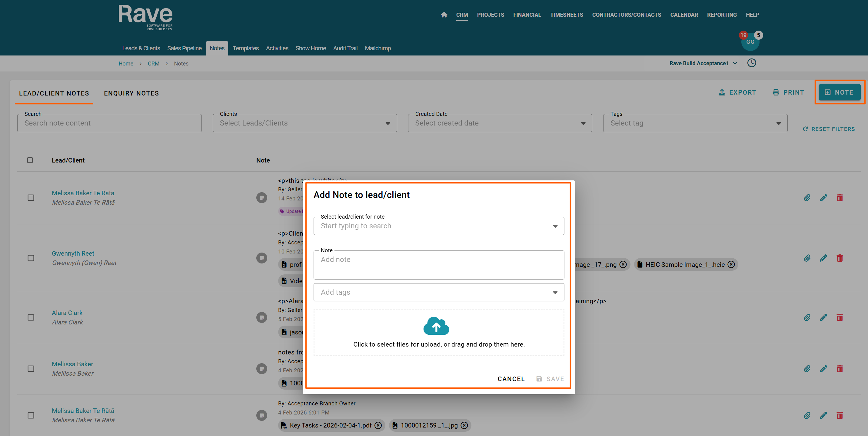Image resolution: width=868 pixels, height=436 pixels.
Task: Select the Mellissa Baker row checkbox
Action: (31, 369)
